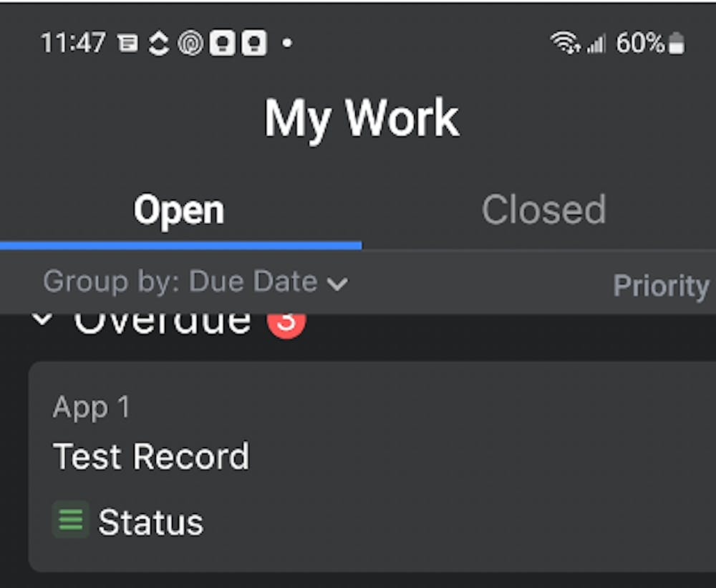Tap the message notification icon in status bar
716x588 pixels.
[x=128, y=44]
